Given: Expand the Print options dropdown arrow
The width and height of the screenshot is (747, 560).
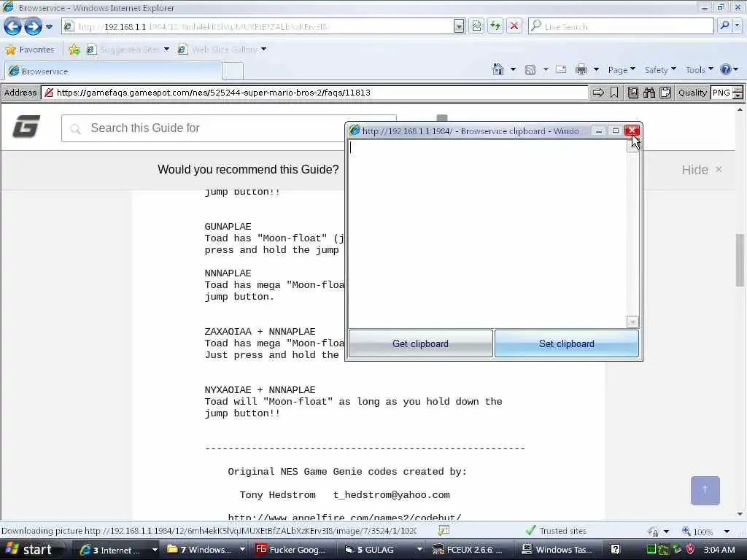Looking at the screenshot, I should pyautogui.click(x=596, y=70).
